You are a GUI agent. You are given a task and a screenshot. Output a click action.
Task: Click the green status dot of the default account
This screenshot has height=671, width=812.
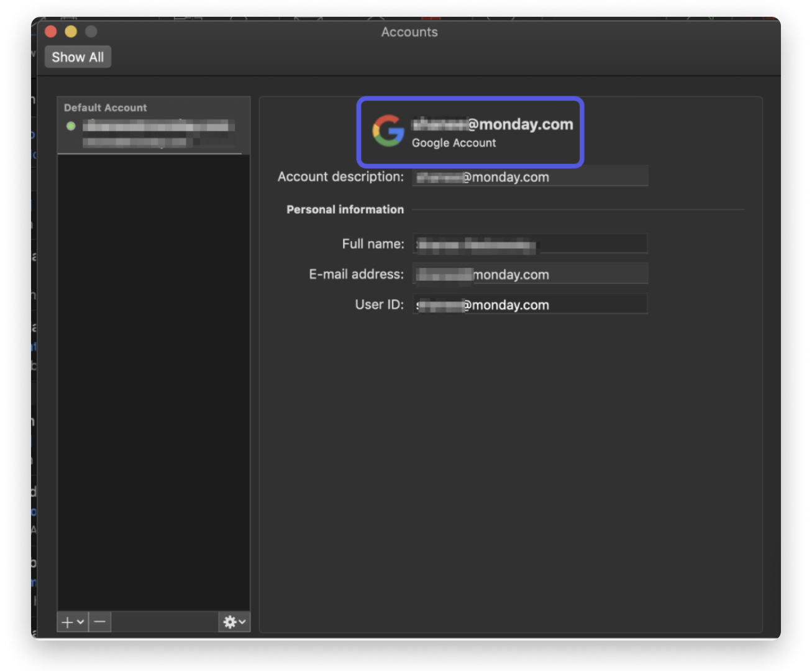[71, 126]
